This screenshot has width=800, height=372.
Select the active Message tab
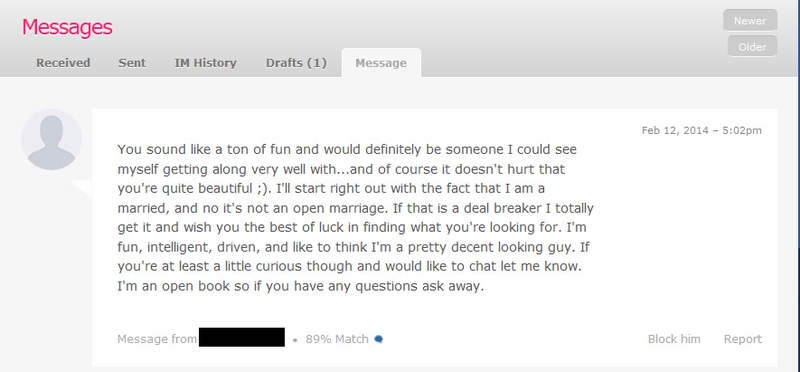[381, 63]
